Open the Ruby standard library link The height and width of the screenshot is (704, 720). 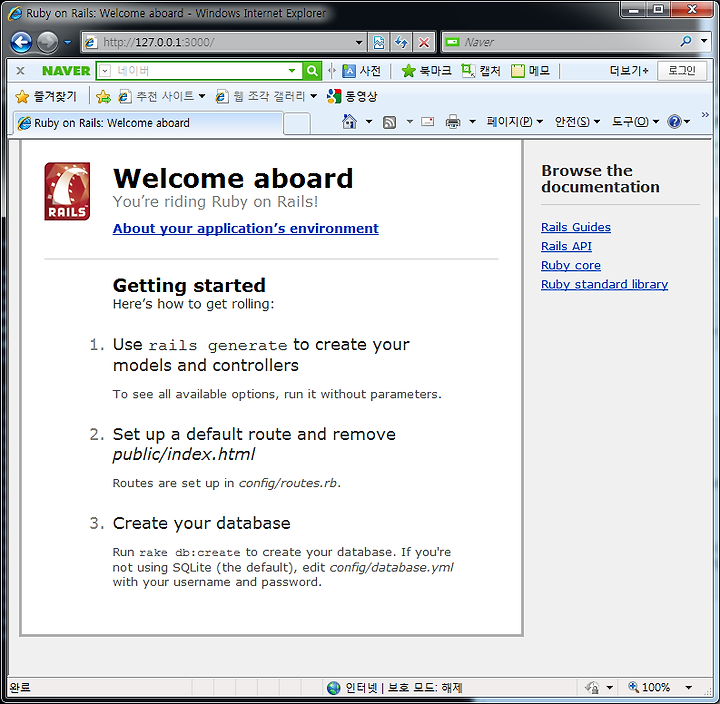(604, 284)
